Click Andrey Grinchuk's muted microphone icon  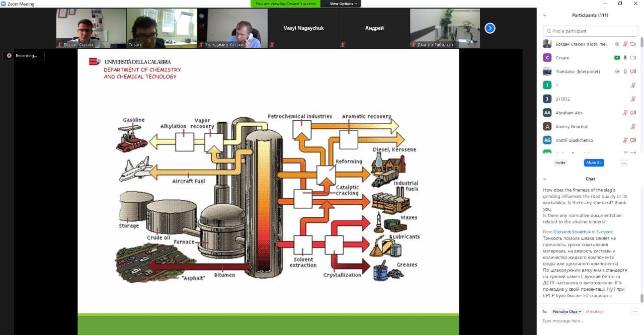[633, 127]
